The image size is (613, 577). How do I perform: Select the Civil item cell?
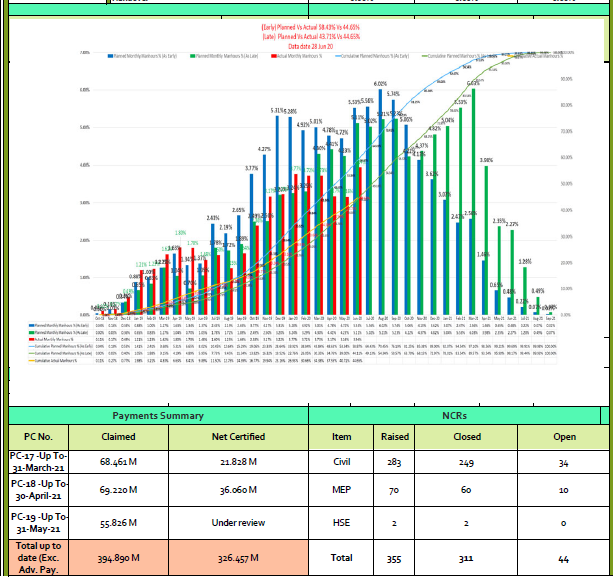pos(342,464)
